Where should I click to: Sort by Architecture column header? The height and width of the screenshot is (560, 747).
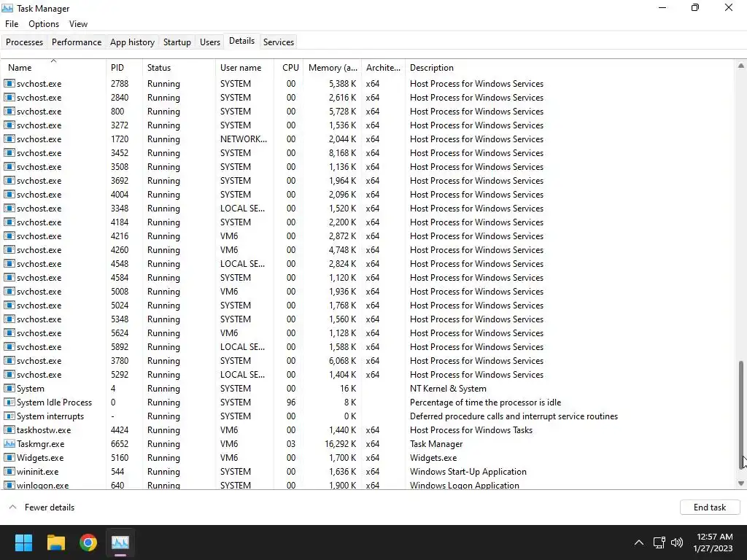click(384, 67)
